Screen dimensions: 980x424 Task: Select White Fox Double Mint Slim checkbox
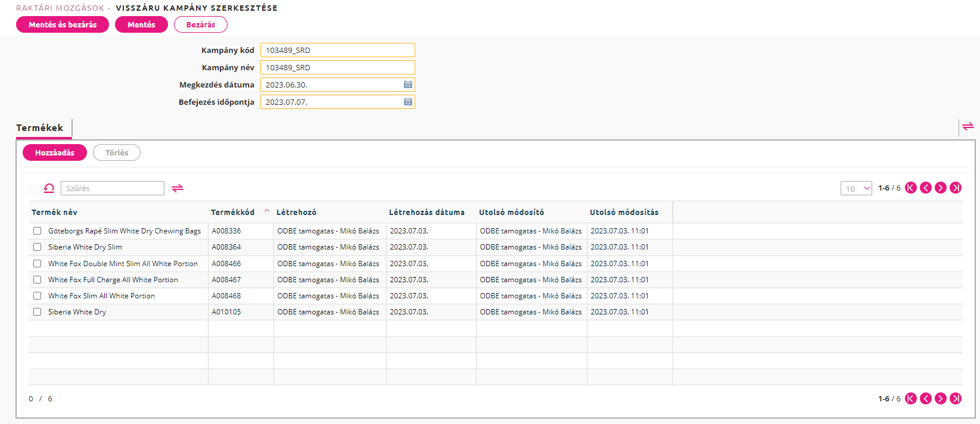(38, 264)
